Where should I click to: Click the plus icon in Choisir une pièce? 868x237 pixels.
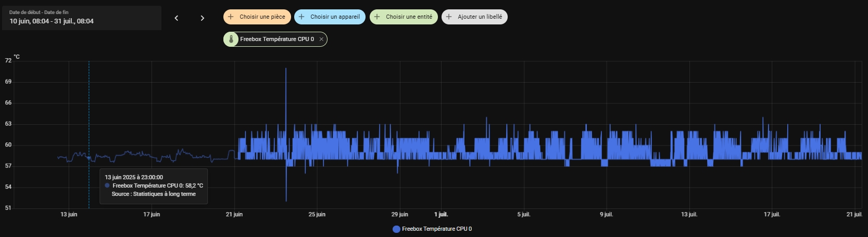click(231, 17)
